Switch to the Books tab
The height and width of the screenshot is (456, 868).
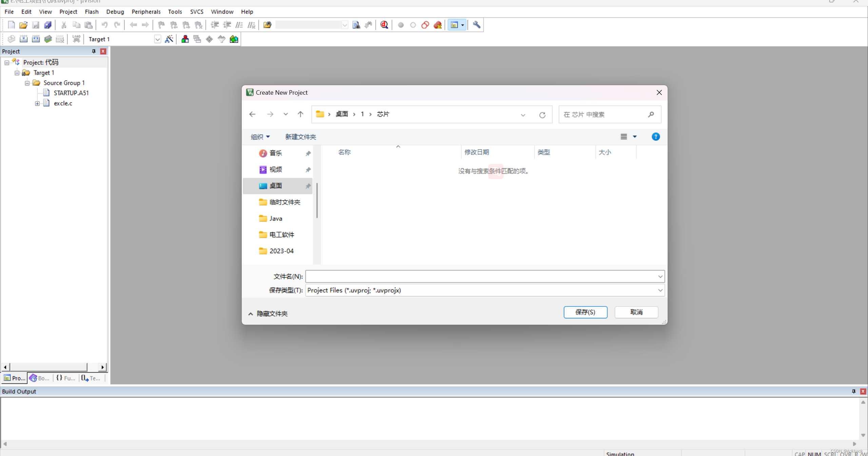coord(40,378)
